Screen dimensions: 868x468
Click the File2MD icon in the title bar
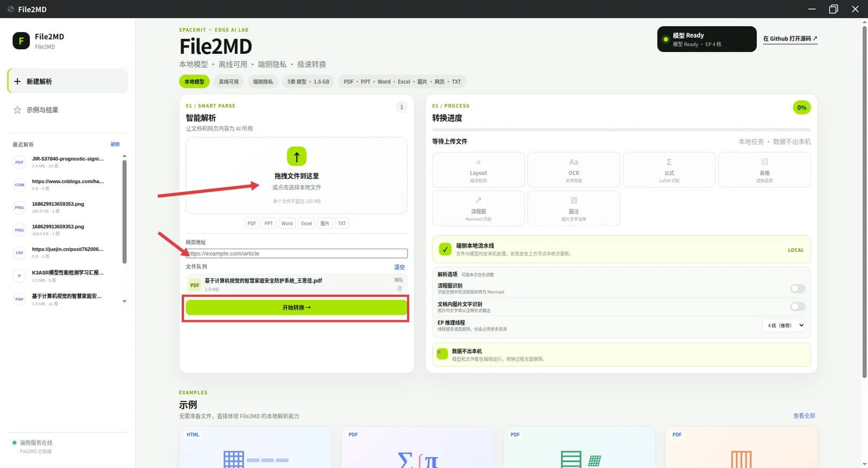11,9
